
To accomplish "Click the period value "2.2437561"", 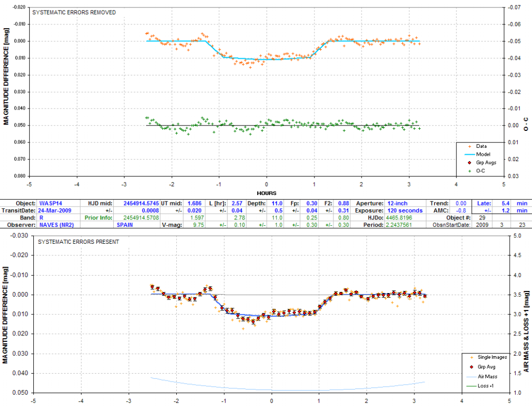I will click(x=399, y=225).
